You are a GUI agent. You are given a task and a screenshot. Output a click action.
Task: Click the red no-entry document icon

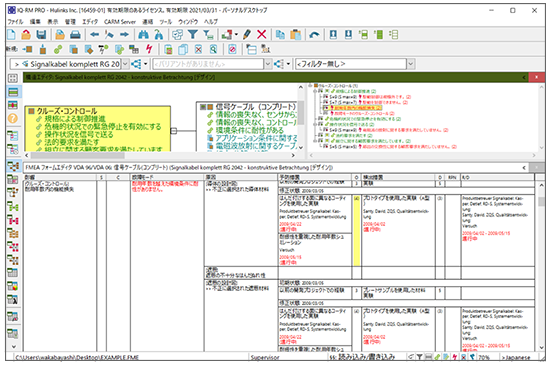point(232,49)
